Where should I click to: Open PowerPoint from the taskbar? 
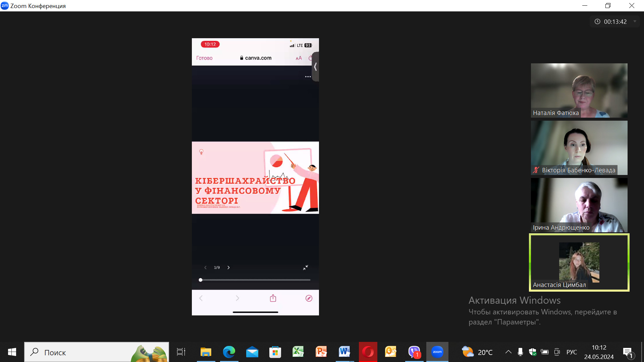(321, 352)
